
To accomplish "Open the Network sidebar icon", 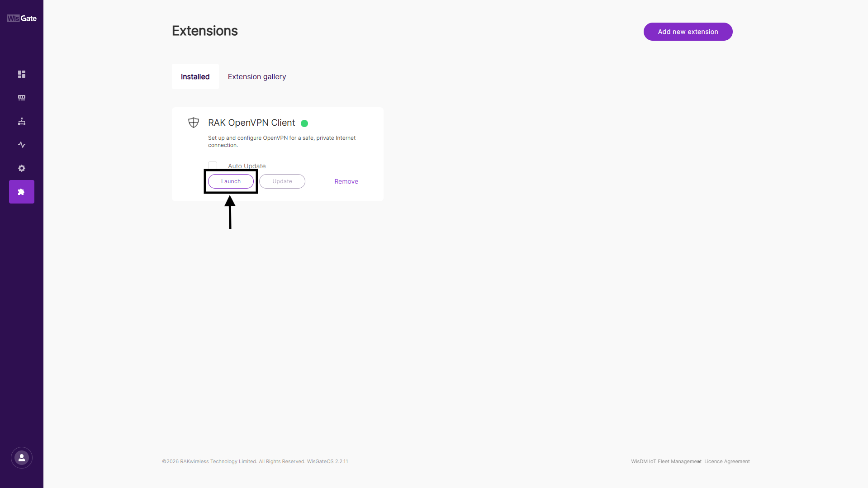I will (22, 121).
